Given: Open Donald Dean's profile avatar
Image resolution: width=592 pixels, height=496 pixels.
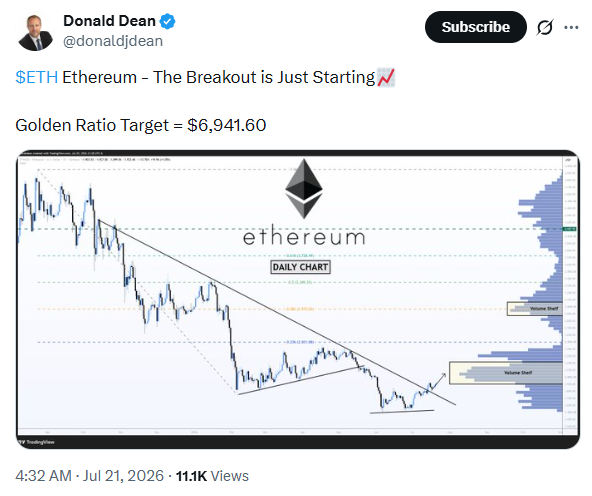Looking at the screenshot, I should click(35, 32).
